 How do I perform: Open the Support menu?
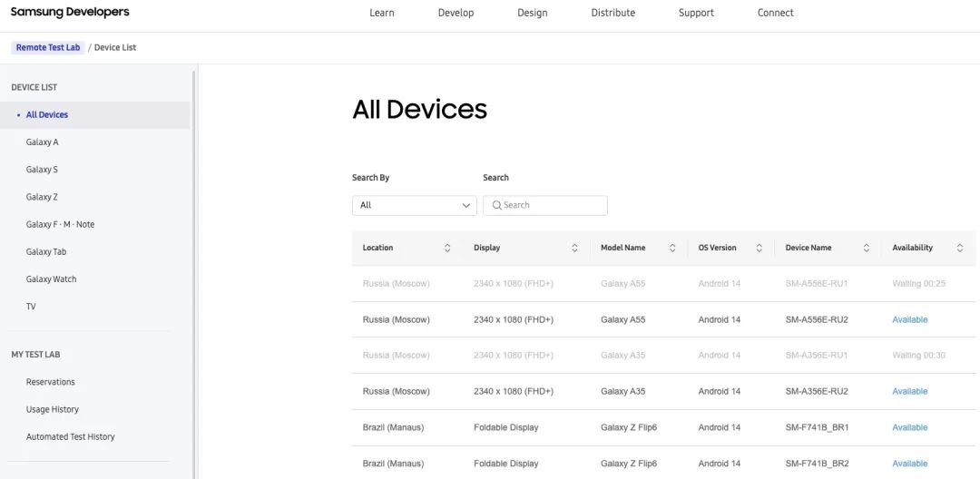coord(696,13)
